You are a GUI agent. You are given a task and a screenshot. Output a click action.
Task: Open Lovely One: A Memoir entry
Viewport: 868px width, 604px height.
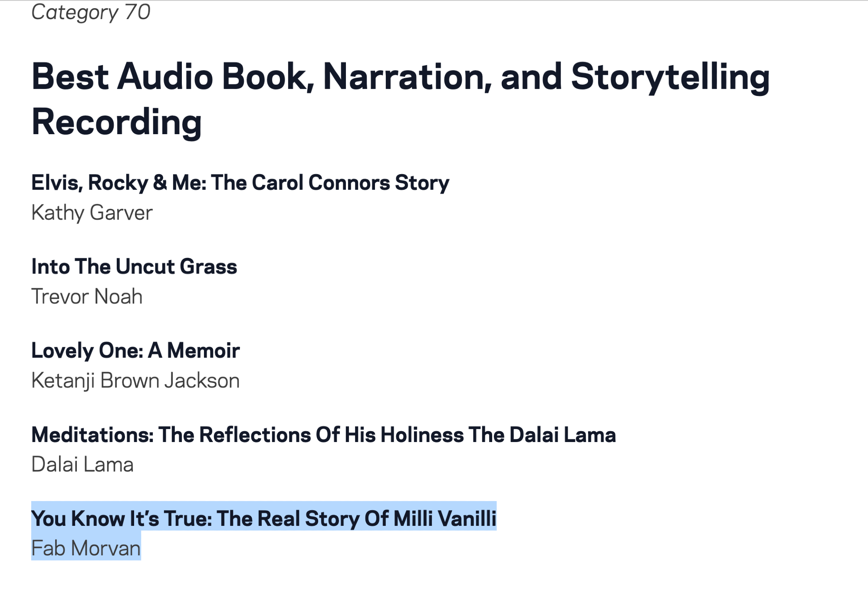tap(135, 350)
